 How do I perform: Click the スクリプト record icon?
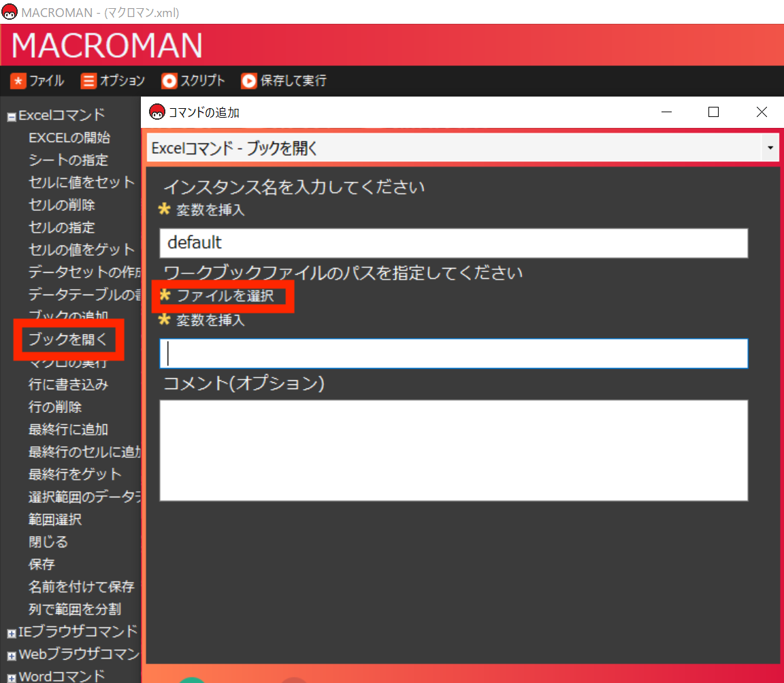pos(169,81)
